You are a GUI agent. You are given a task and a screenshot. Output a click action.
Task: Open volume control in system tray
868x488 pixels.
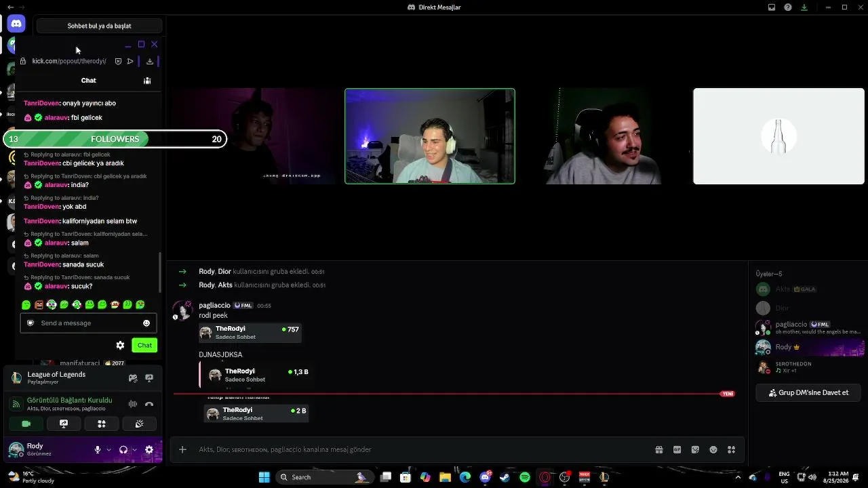point(812,477)
